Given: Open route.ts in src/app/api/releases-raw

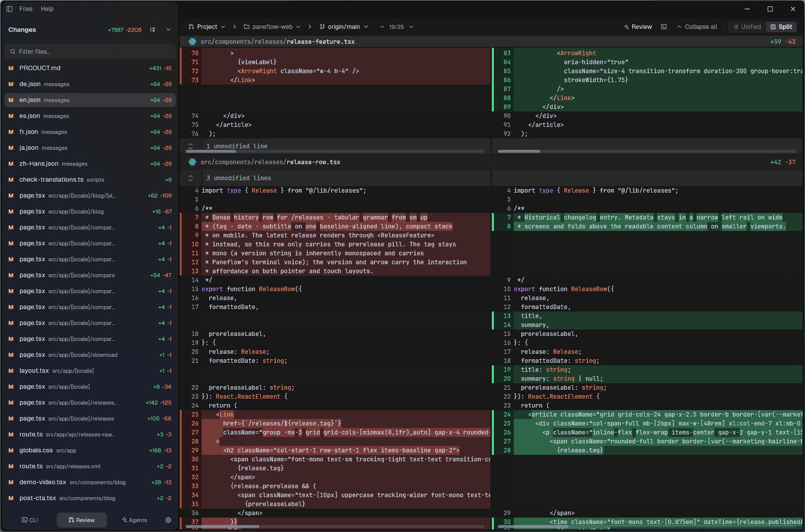Looking at the screenshot, I should tap(90, 434).
